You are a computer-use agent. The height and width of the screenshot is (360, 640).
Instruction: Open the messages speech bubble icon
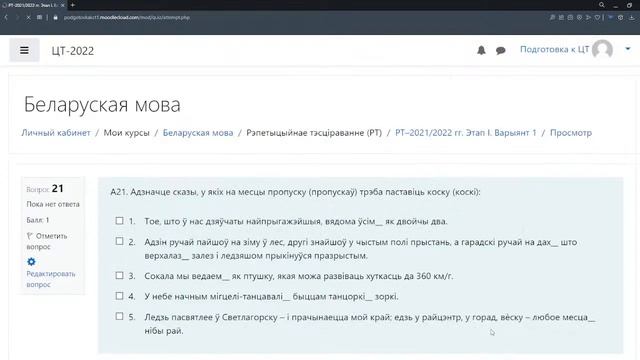pyautogui.click(x=501, y=51)
